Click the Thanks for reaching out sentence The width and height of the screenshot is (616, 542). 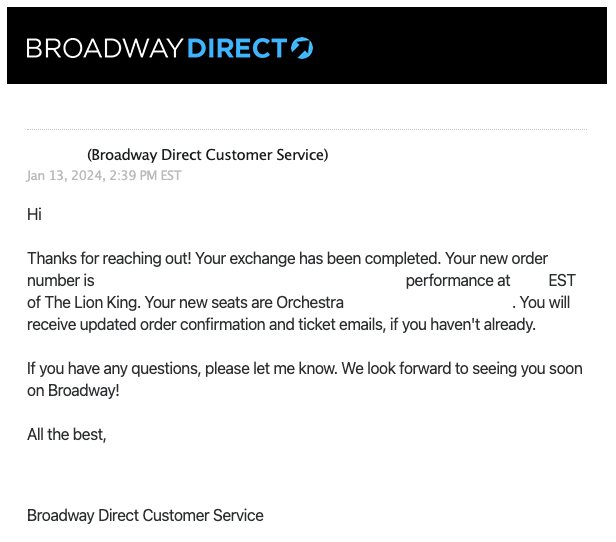pyautogui.click(x=109, y=258)
